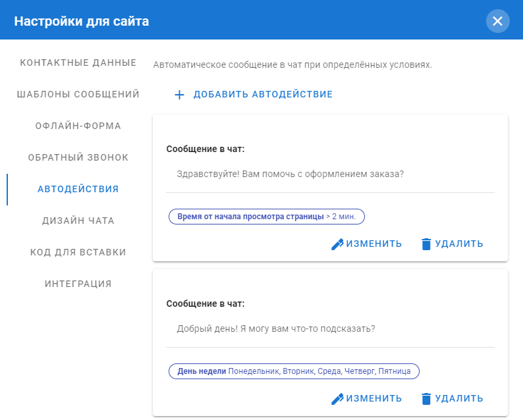This screenshot has width=523, height=420.
Task: Open the Контактные данные tab
Action: tap(78, 63)
